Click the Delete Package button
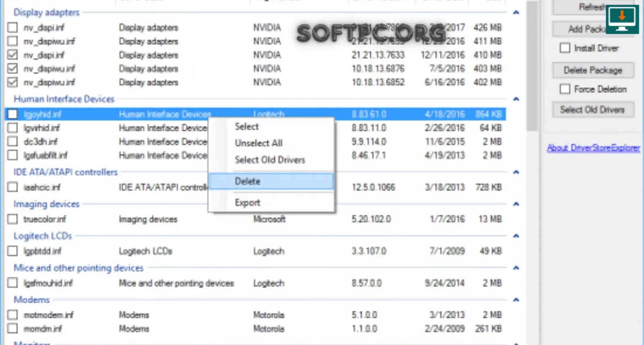 [593, 70]
